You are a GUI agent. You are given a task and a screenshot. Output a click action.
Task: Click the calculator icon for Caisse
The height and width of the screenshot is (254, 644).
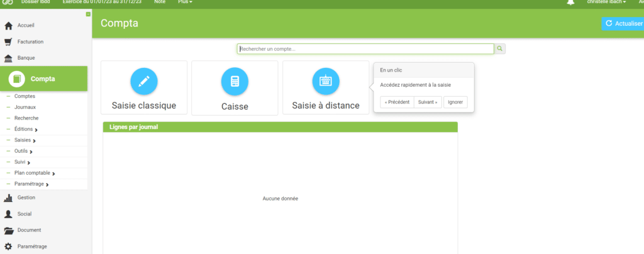tap(235, 81)
